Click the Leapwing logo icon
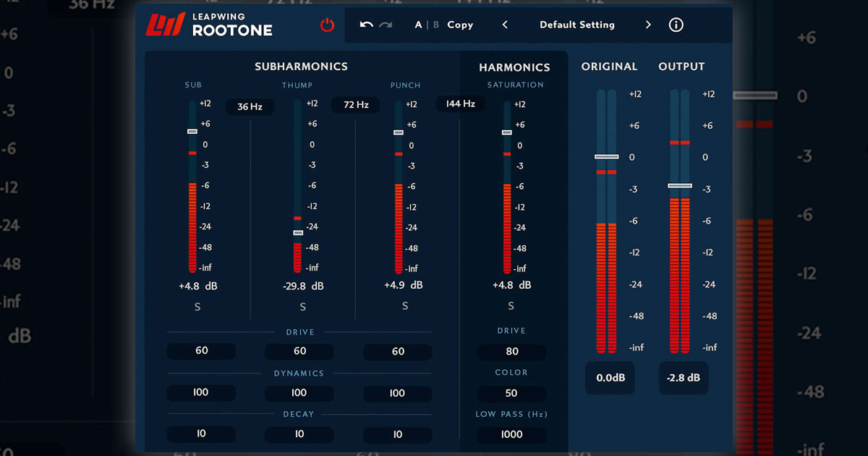 click(x=166, y=25)
